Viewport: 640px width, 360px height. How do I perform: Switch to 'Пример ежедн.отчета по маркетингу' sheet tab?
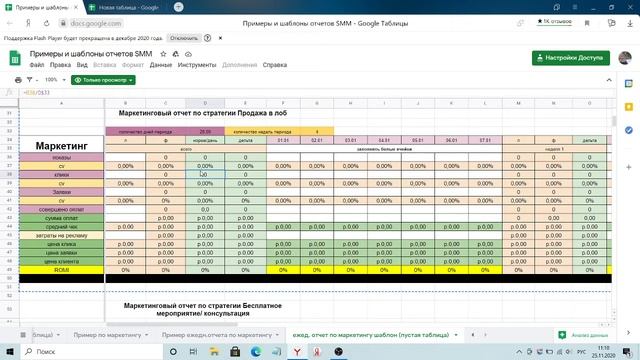(x=217, y=335)
